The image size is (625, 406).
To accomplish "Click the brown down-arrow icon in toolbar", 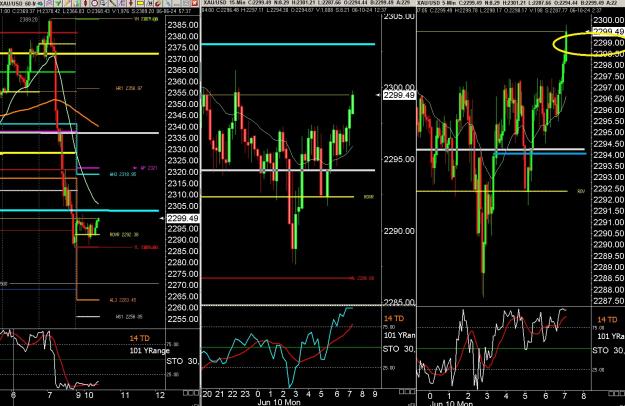I will (x=131, y=3).
